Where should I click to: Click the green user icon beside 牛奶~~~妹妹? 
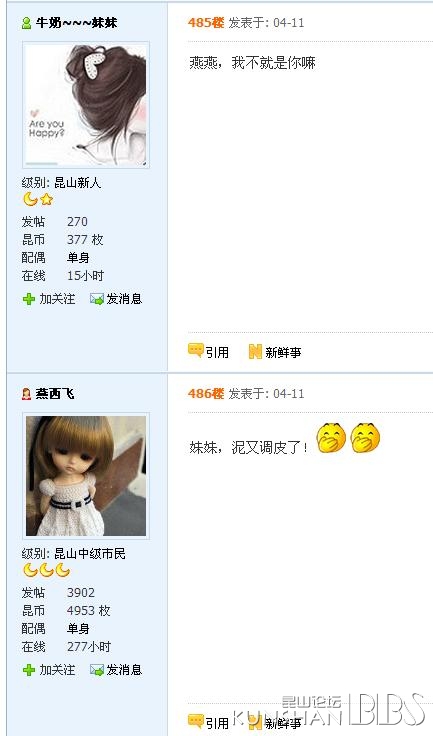(26, 23)
